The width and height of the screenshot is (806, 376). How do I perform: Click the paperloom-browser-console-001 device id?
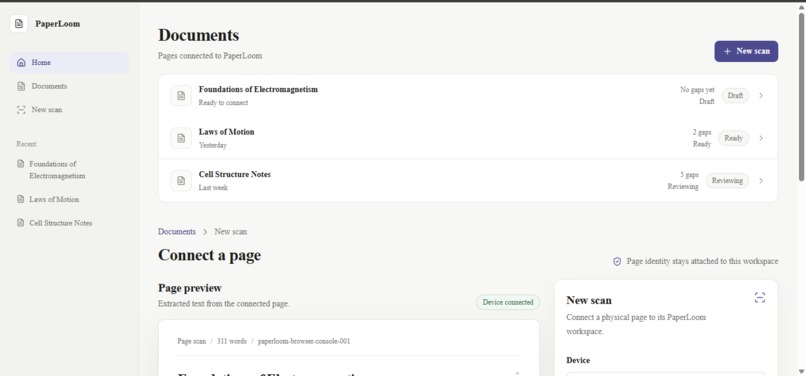pos(304,341)
